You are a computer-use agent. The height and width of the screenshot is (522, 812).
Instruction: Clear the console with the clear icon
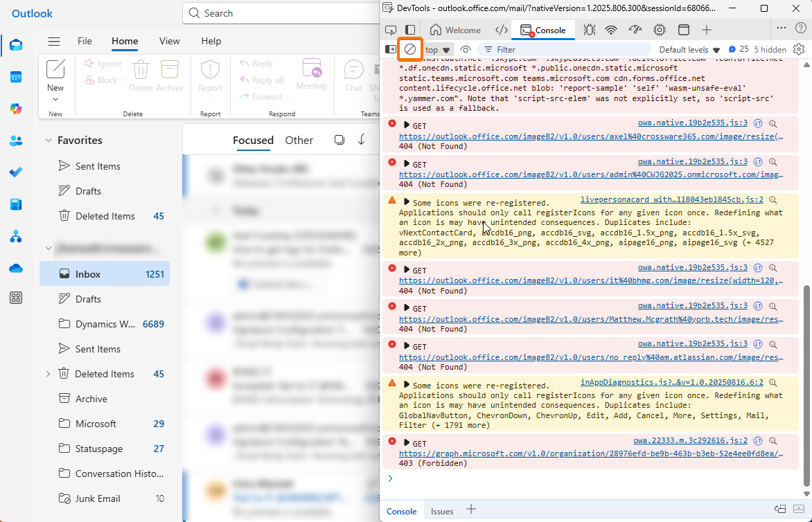(410, 50)
